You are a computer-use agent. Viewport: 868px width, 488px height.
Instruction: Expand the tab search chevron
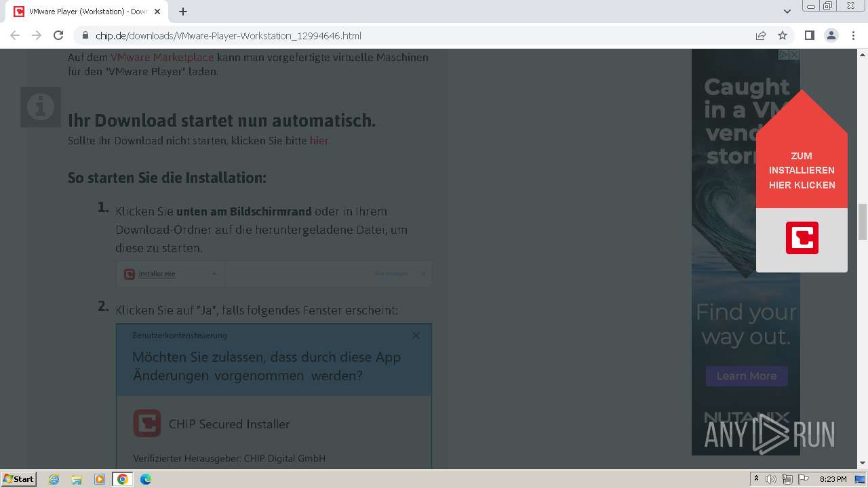787,12
